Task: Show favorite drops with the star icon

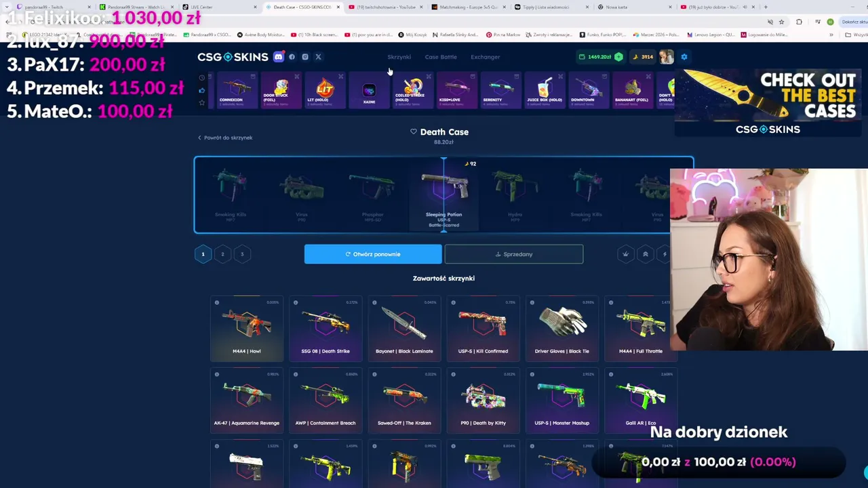Action: [201, 102]
